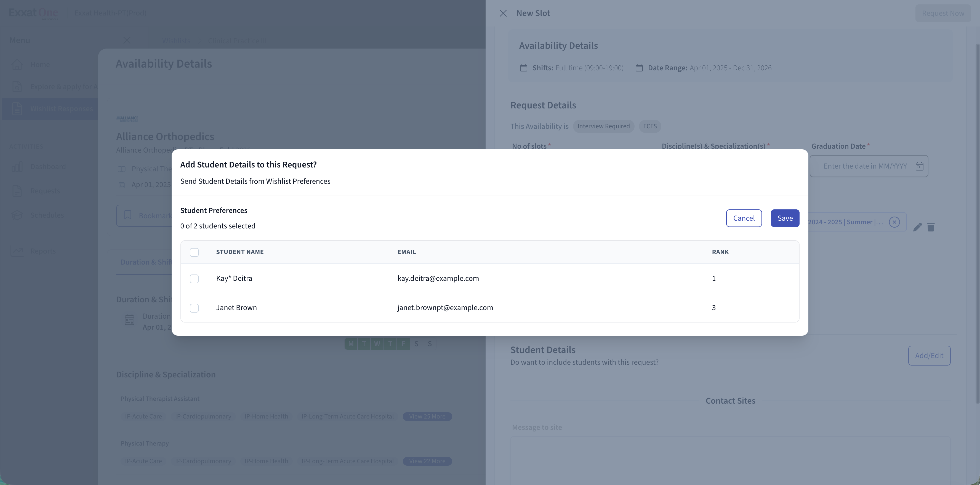Click the pencil edit icon

click(x=917, y=227)
